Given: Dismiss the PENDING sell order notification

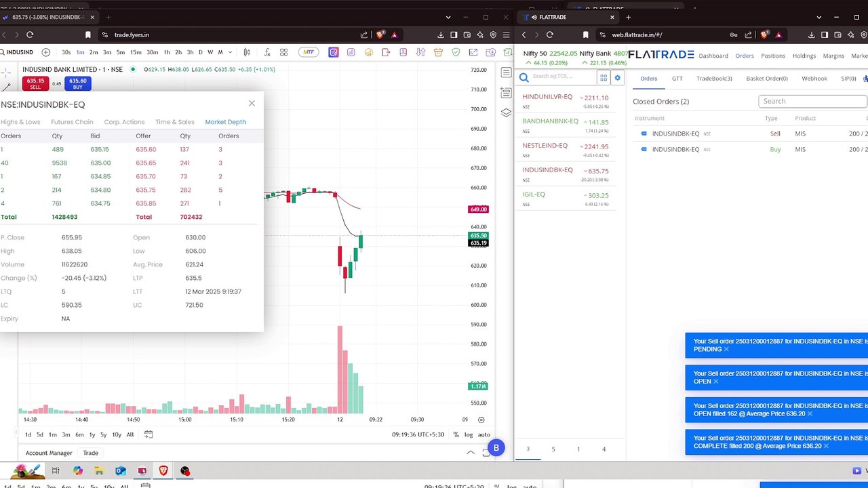Looking at the screenshot, I should (x=726, y=349).
